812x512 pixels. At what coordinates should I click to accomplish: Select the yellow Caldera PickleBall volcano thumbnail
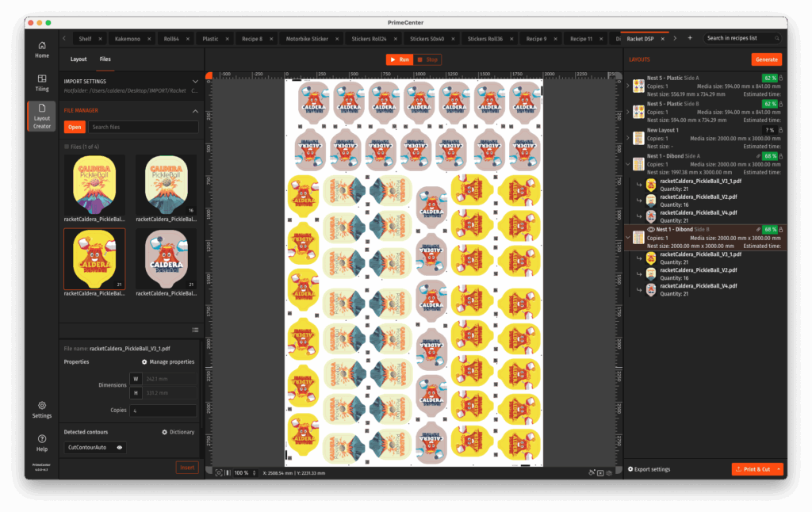[94, 185]
